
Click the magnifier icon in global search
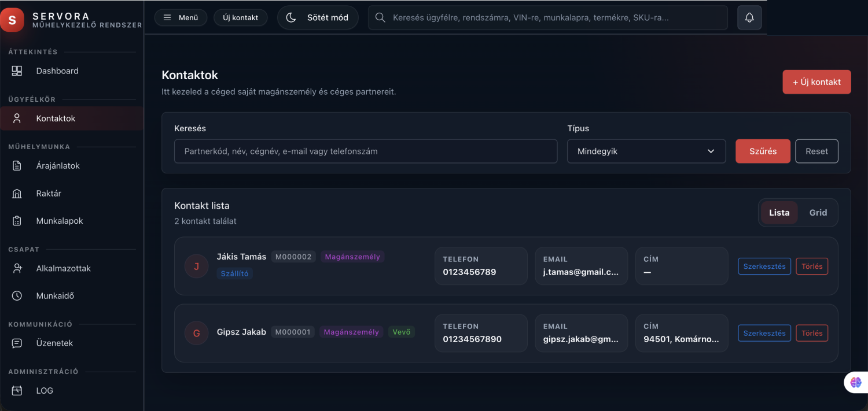pos(380,17)
